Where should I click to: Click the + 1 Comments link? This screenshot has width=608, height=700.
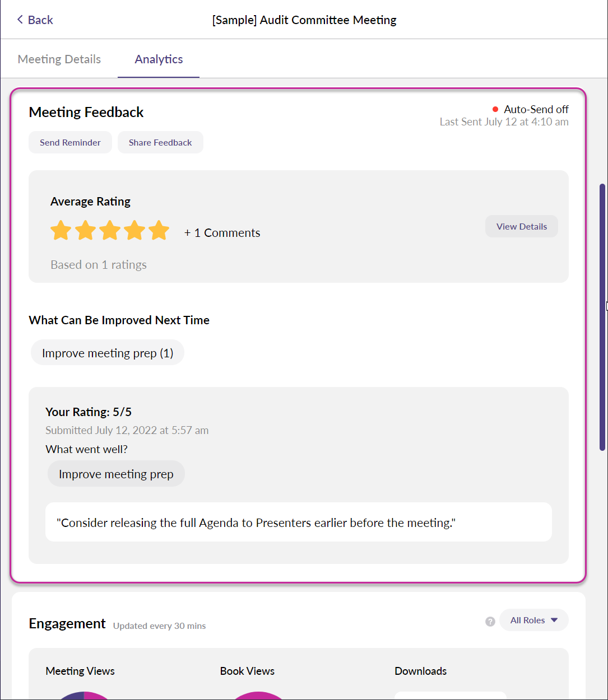tap(222, 233)
